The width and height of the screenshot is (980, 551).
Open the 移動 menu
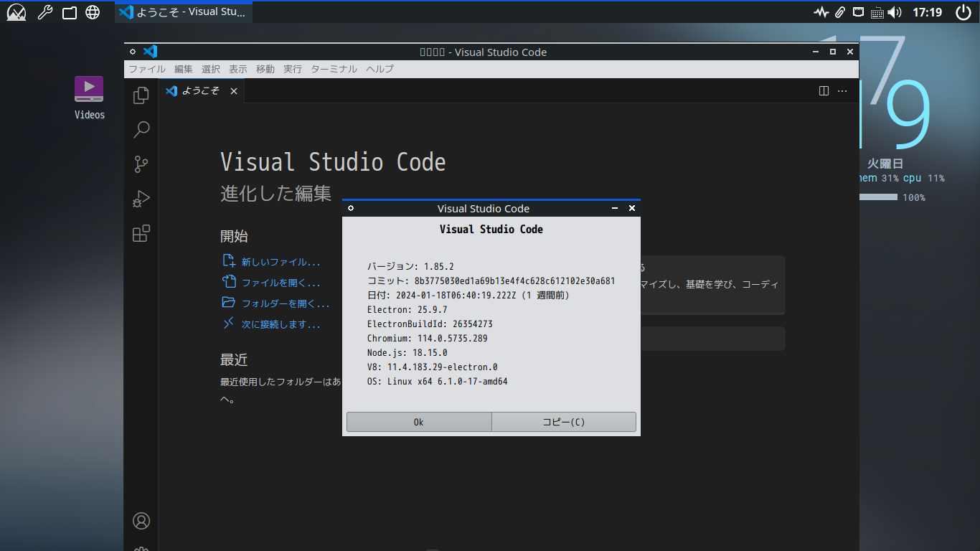265,69
